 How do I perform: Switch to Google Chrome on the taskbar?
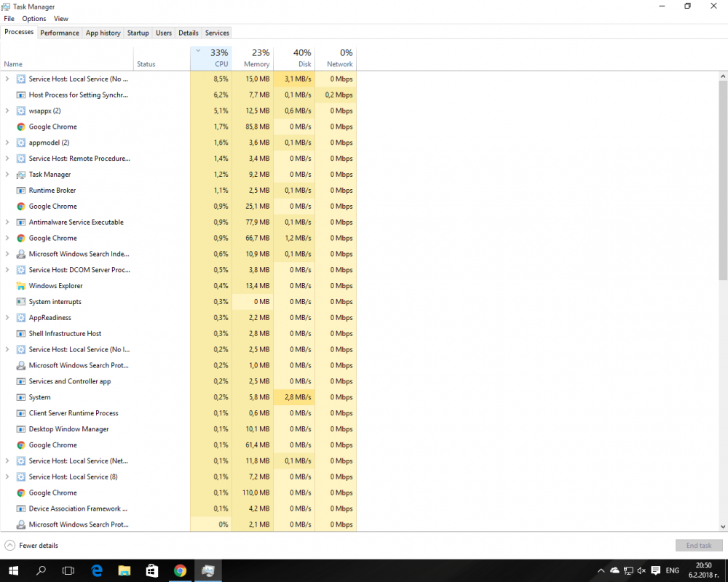180,570
